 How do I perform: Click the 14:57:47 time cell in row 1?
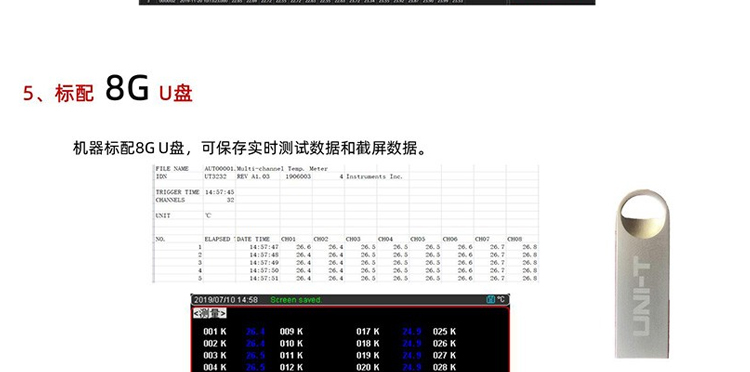click(x=264, y=247)
